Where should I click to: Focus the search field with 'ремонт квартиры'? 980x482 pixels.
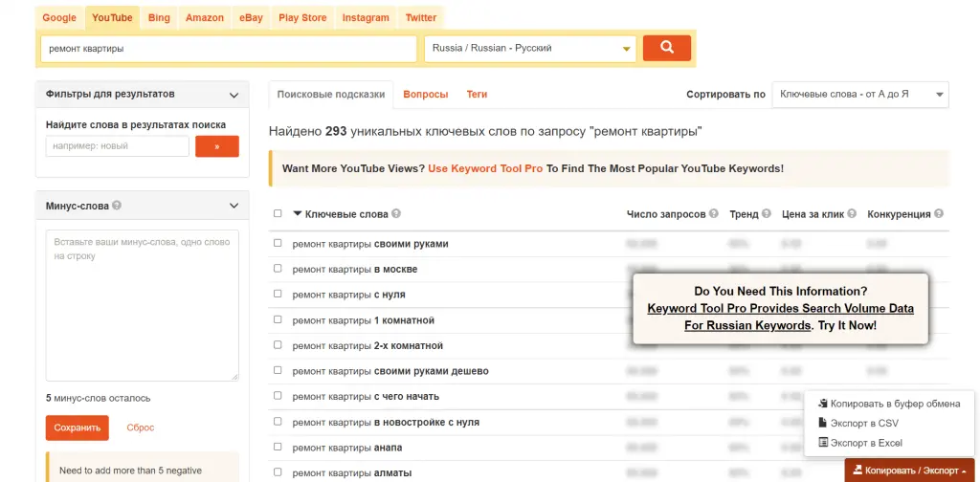pos(229,49)
